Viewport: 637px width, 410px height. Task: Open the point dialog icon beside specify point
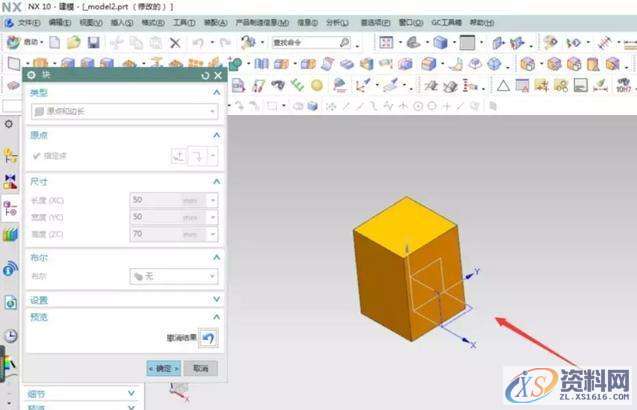[178, 156]
